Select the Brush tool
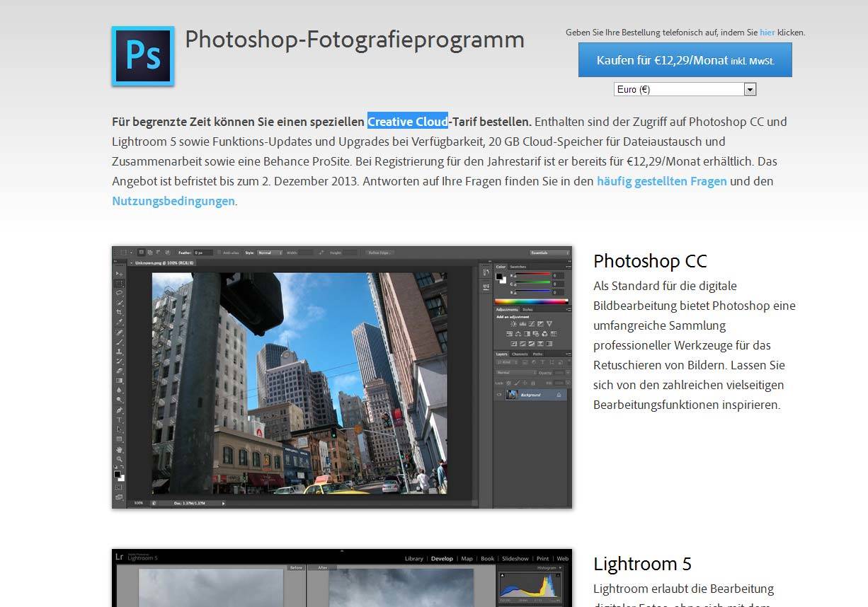The width and height of the screenshot is (868, 607). [119, 342]
